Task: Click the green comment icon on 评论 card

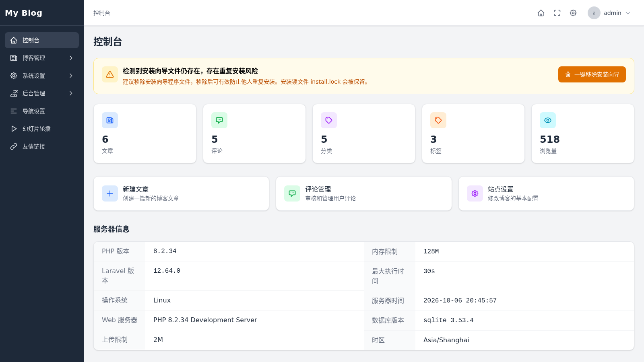Action: pos(219,120)
